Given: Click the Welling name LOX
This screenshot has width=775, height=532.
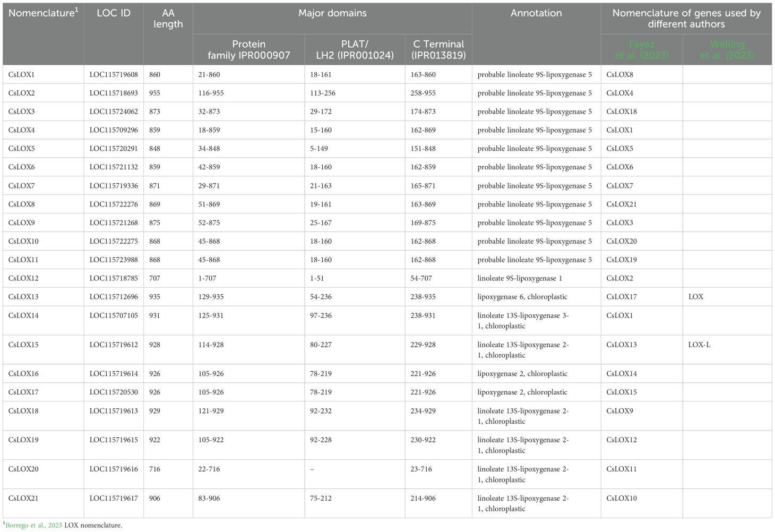Looking at the screenshot, I should [x=695, y=297].
